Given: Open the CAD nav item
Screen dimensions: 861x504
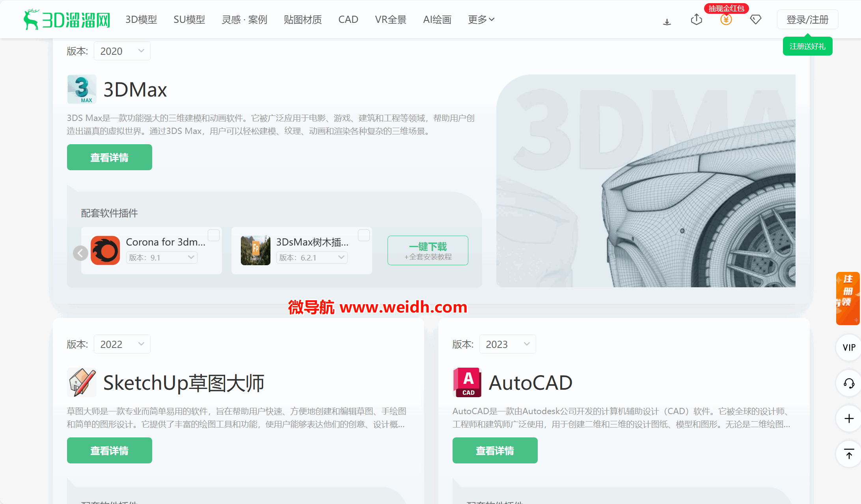Looking at the screenshot, I should [x=348, y=19].
